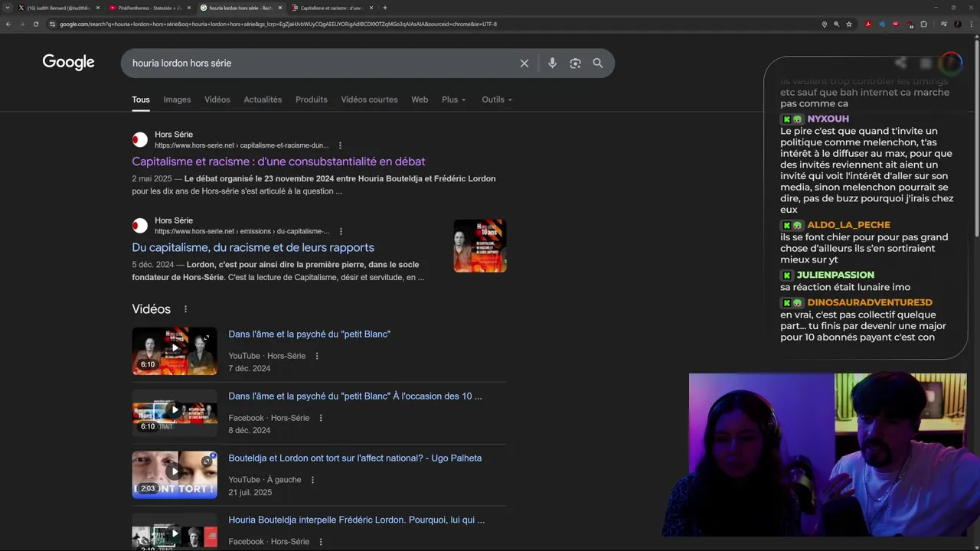The width and height of the screenshot is (980, 551).
Task: Click NYXOUH username in chat
Action: (828, 119)
